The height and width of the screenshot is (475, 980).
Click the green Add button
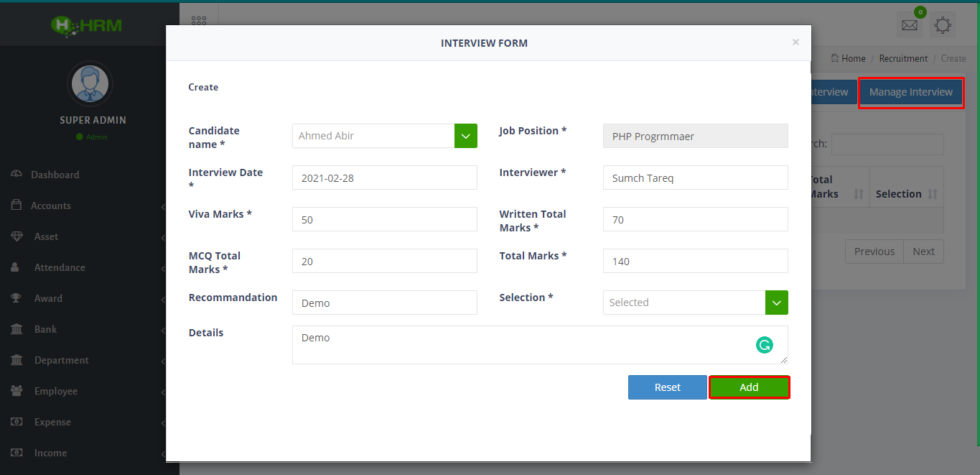pyautogui.click(x=749, y=387)
